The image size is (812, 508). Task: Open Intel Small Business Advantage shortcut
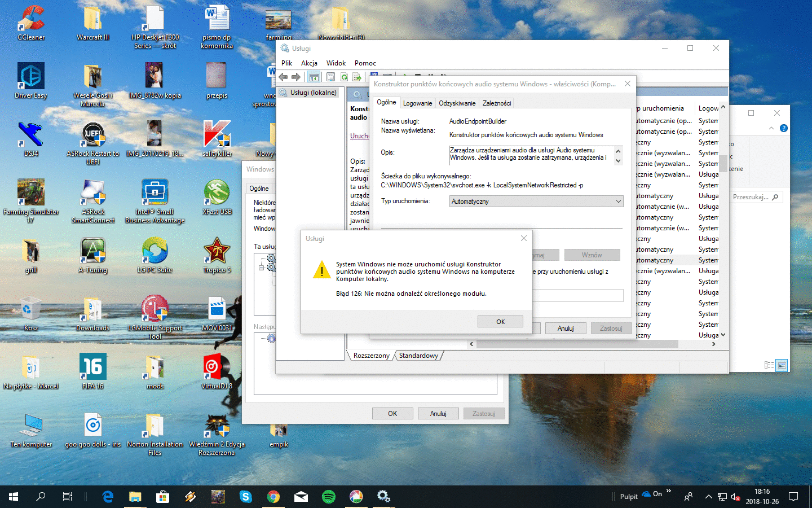coord(155,201)
